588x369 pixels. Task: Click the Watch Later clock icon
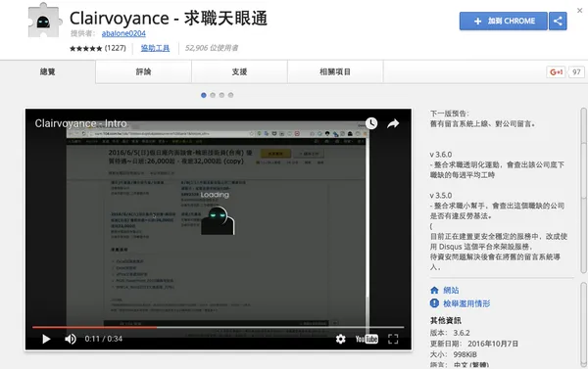pyautogui.click(x=371, y=123)
